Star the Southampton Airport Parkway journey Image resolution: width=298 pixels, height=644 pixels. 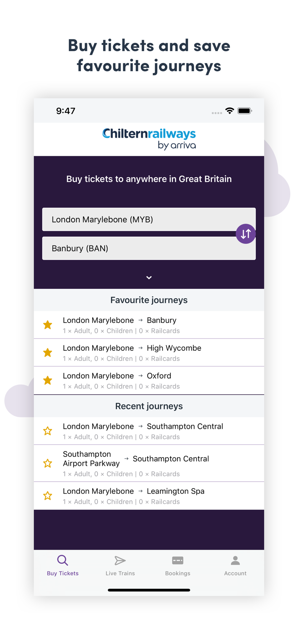coord(48,463)
